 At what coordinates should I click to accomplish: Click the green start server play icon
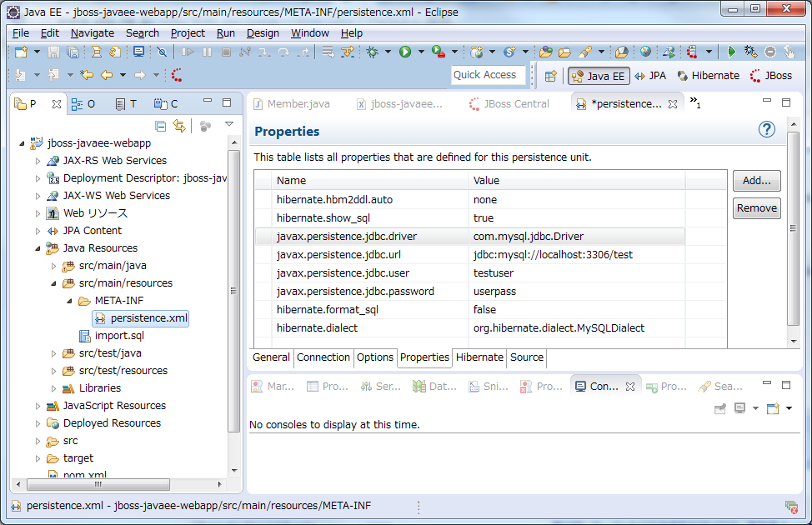point(731,52)
